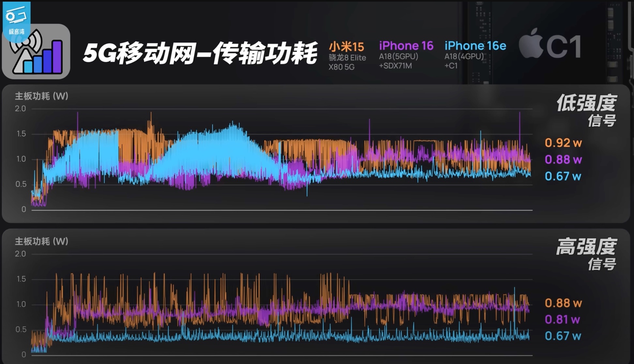Click the 0.88 w orange value in bottom chart
The image size is (634, 364).
[x=563, y=303]
